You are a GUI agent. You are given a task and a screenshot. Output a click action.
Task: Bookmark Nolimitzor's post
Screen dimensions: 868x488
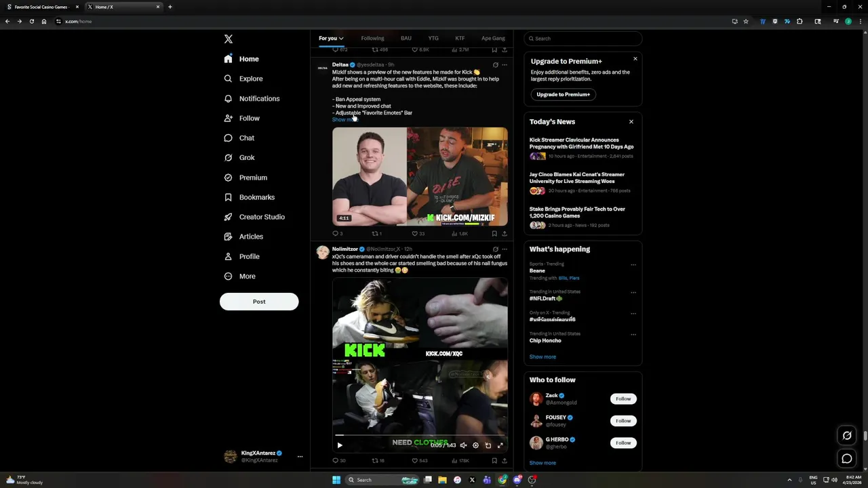[494, 461]
